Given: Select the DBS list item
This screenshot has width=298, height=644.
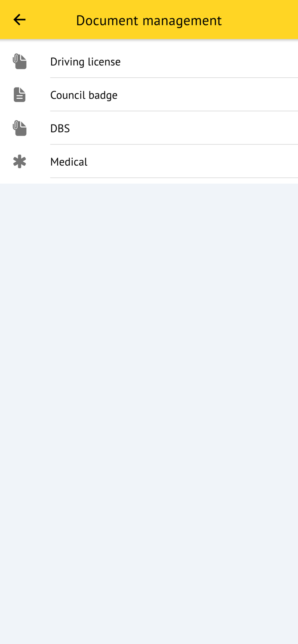Looking at the screenshot, I should tap(149, 128).
